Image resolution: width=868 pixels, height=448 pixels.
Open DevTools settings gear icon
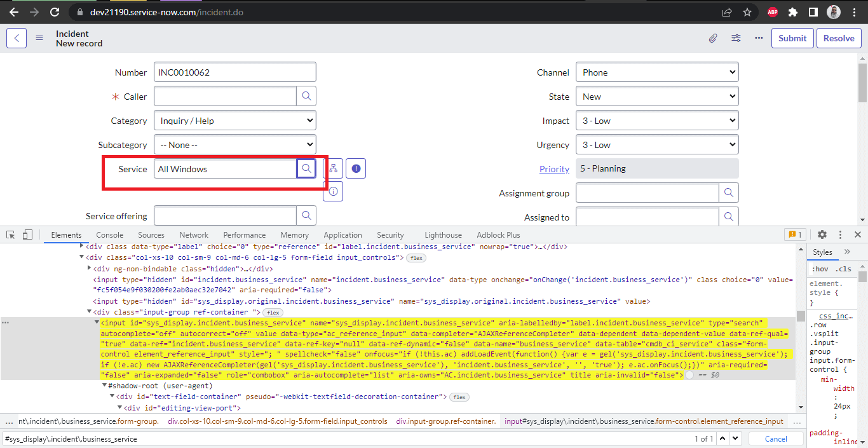click(x=822, y=234)
